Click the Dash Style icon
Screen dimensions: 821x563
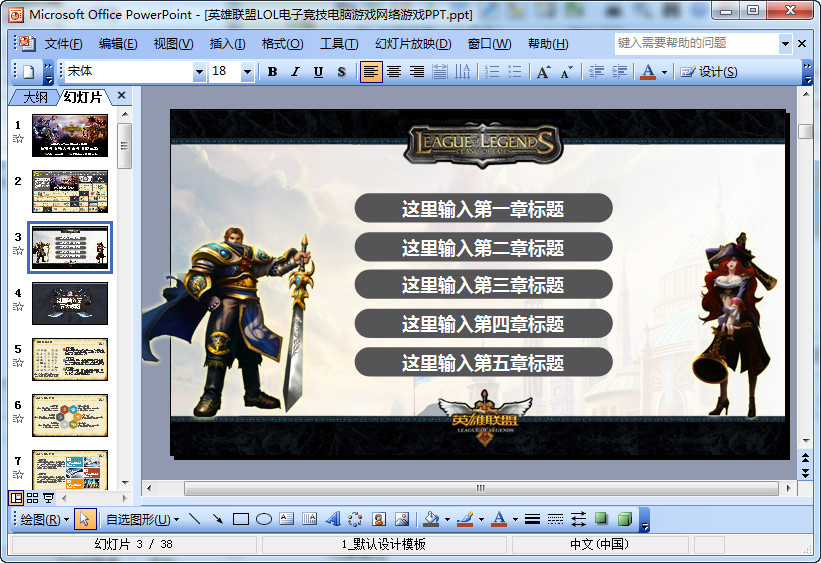556,519
